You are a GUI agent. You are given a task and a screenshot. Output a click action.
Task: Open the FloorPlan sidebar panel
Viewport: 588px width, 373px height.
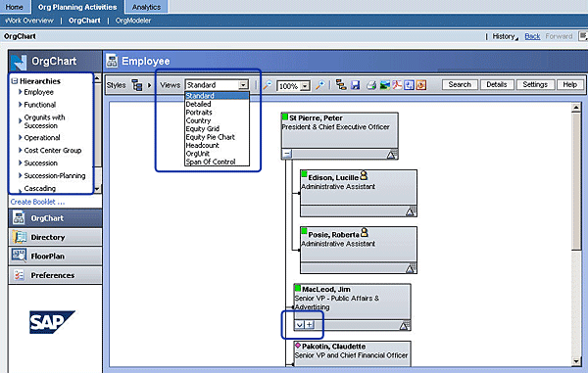point(55,256)
